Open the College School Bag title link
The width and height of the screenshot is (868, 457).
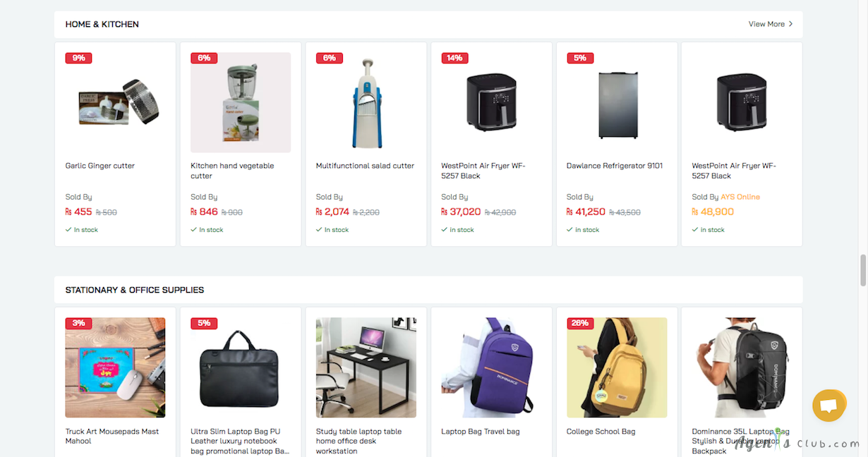601,432
